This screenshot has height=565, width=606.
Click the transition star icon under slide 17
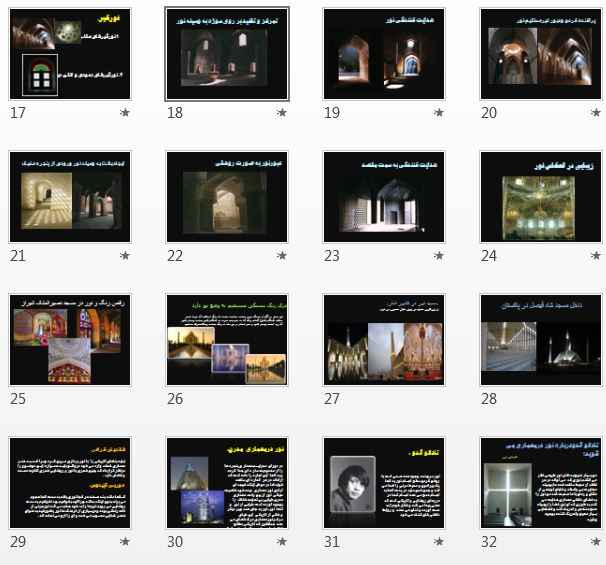[x=124, y=113]
